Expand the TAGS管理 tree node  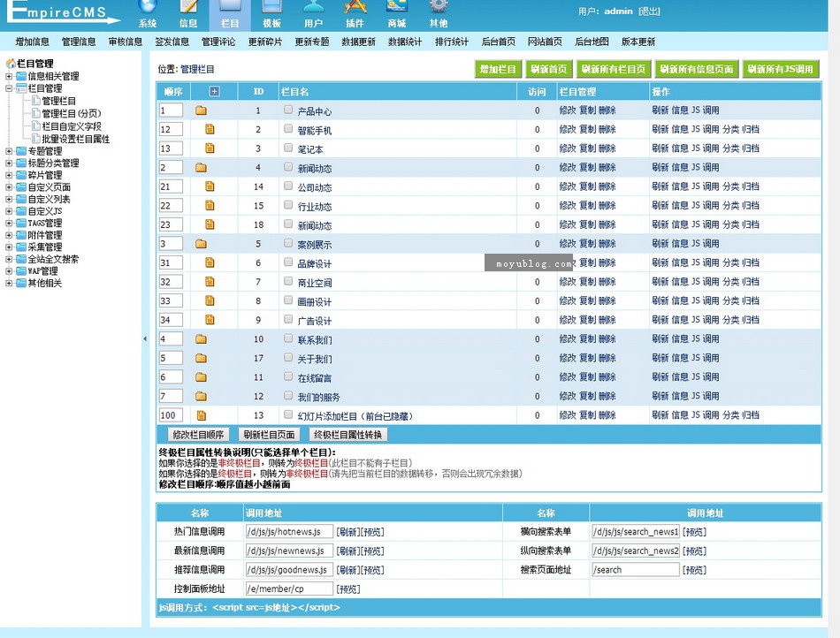click(x=9, y=224)
